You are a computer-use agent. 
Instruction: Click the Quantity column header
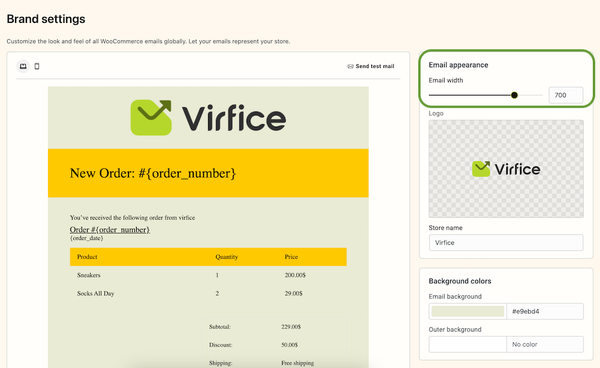pyautogui.click(x=227, y=257)
